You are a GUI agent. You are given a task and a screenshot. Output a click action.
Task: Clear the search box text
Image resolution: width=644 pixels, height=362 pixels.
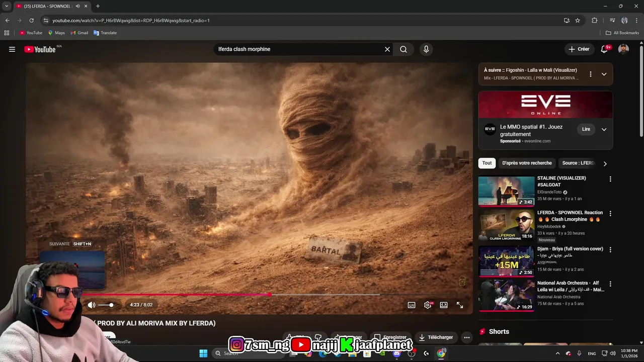387,49
